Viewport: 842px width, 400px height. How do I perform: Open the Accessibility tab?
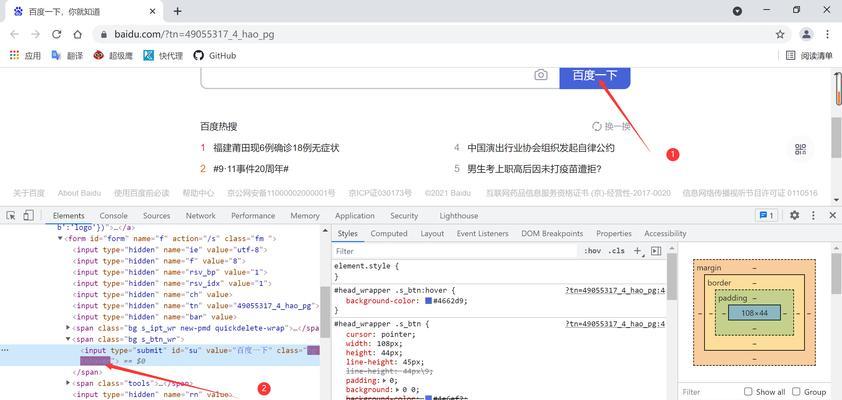click(x=665, y=234)
